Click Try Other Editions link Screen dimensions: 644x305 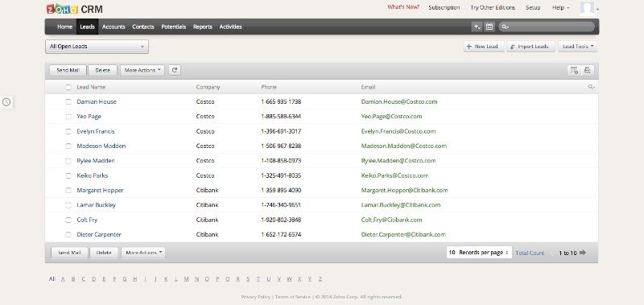click(493, 7)
